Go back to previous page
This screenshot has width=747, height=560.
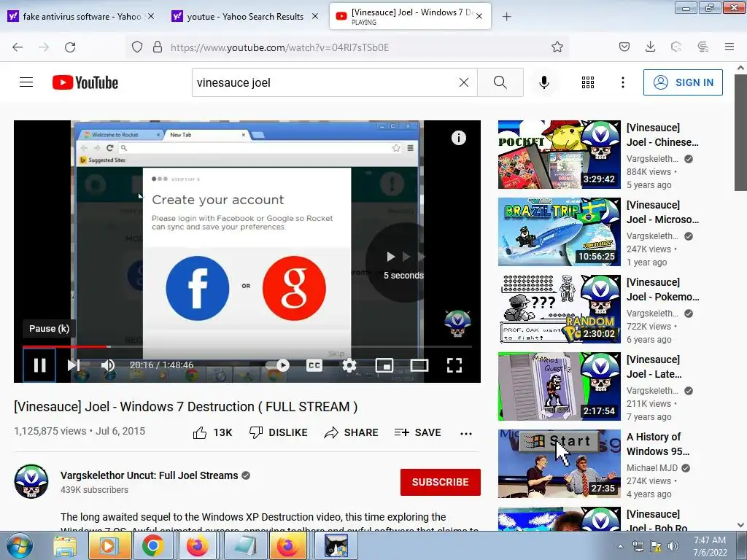point(18,47)
